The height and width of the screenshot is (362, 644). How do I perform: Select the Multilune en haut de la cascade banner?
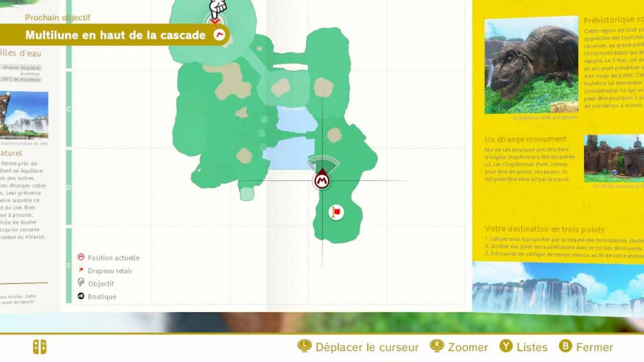pos(114,35)
